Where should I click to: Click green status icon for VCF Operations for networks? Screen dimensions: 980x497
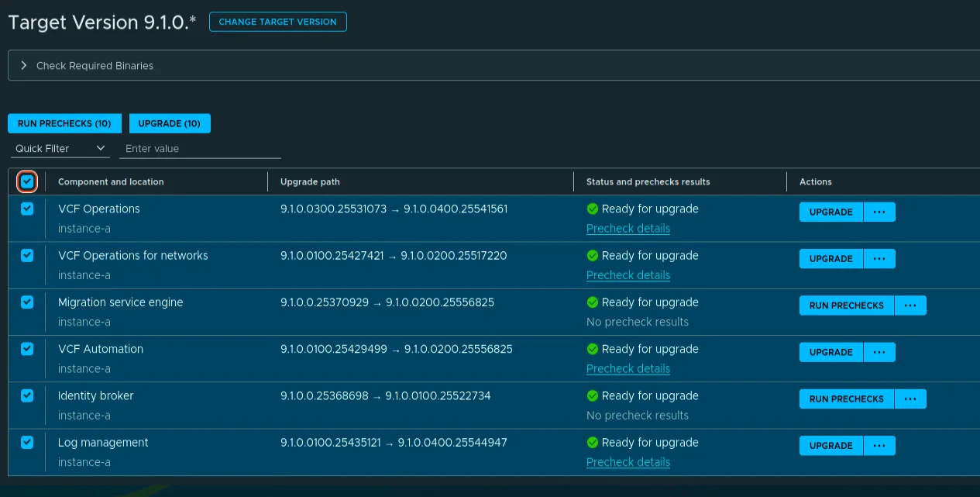pos(593,256)
